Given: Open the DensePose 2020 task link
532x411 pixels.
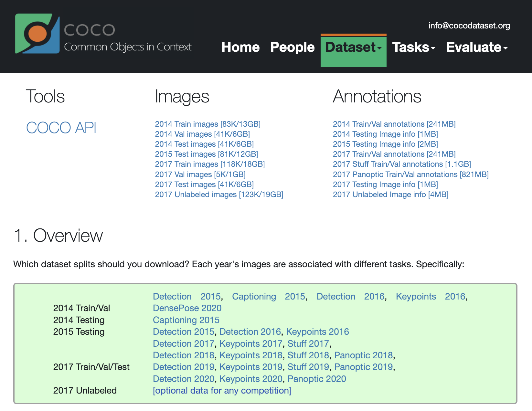Looking at the screenshot, I should tap(187, 308).
